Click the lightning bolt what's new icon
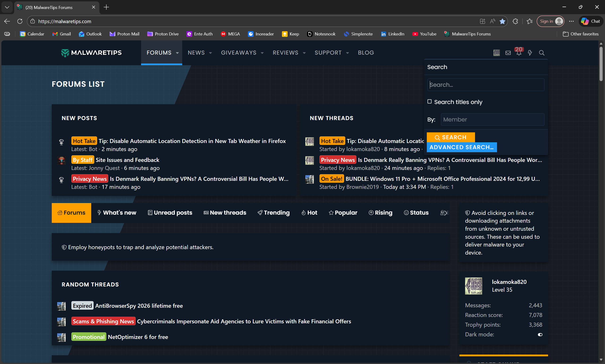This screenshot has width=605, height=364. pos(530,53)
